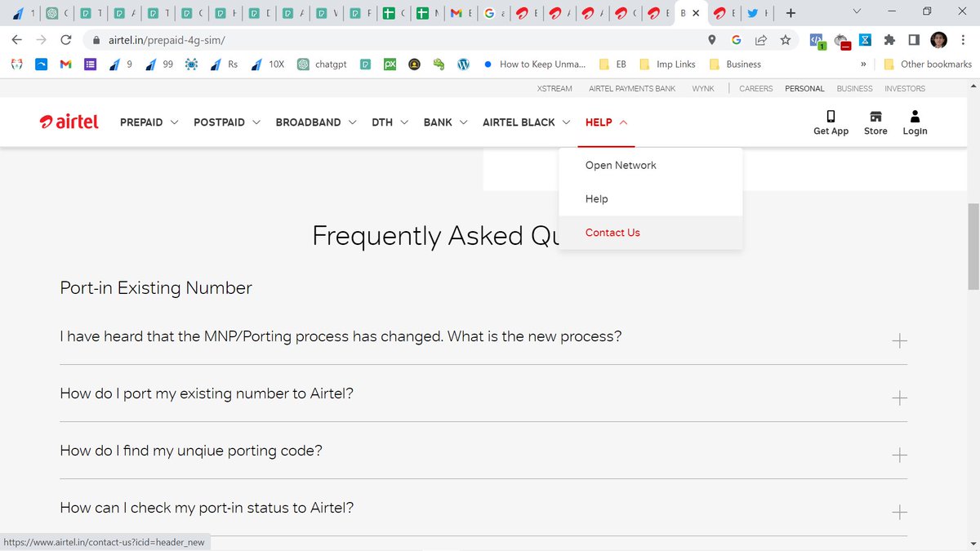The image size is (980, 551).
Task: Open the EB bookmarks folder
Action: pos(612,64)
